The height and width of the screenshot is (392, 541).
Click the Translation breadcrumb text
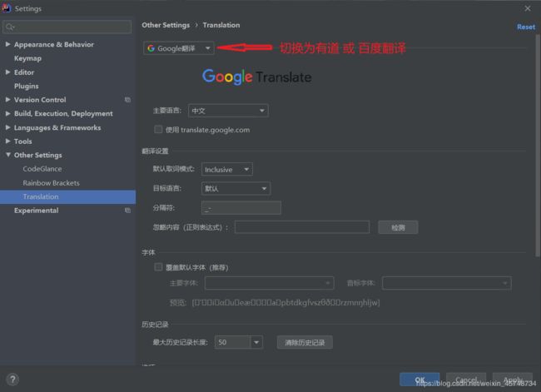click(221, 25)
